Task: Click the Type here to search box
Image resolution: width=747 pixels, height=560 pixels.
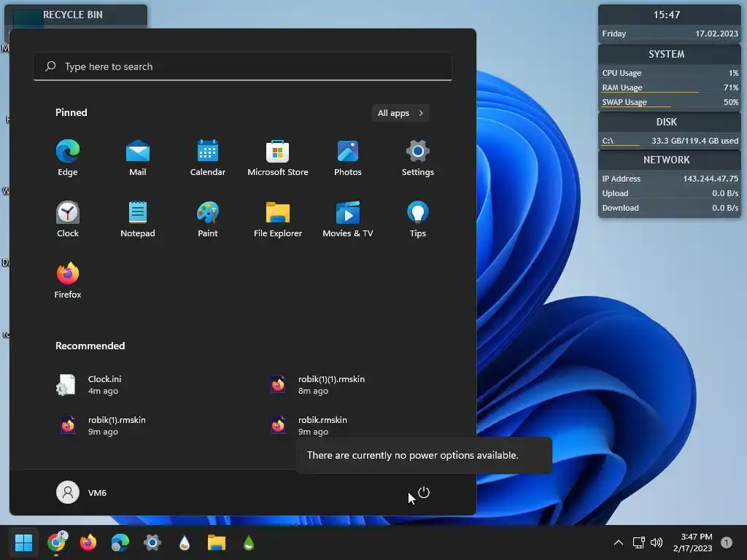Action: (x=243, y=66)
